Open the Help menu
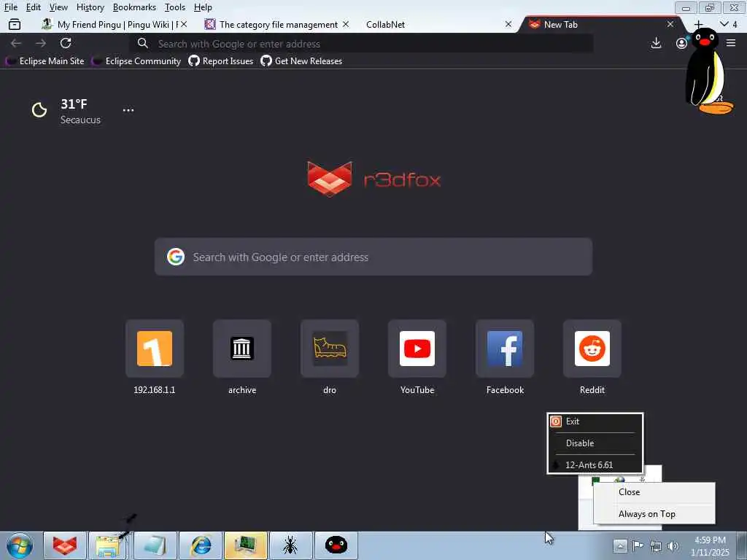The image size is (747, 560). pyautogui.click(x=203, y=7)
